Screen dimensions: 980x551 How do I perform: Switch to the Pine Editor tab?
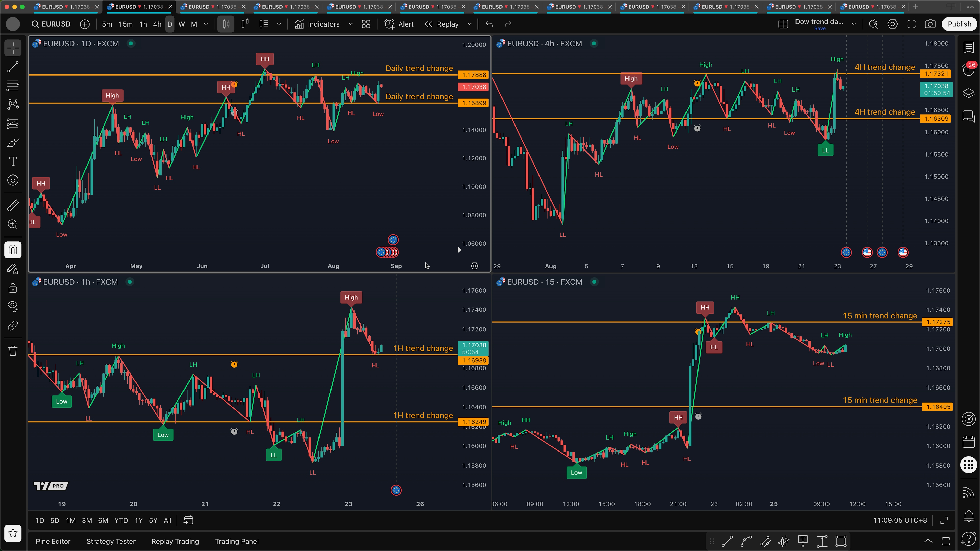[53, 541]
